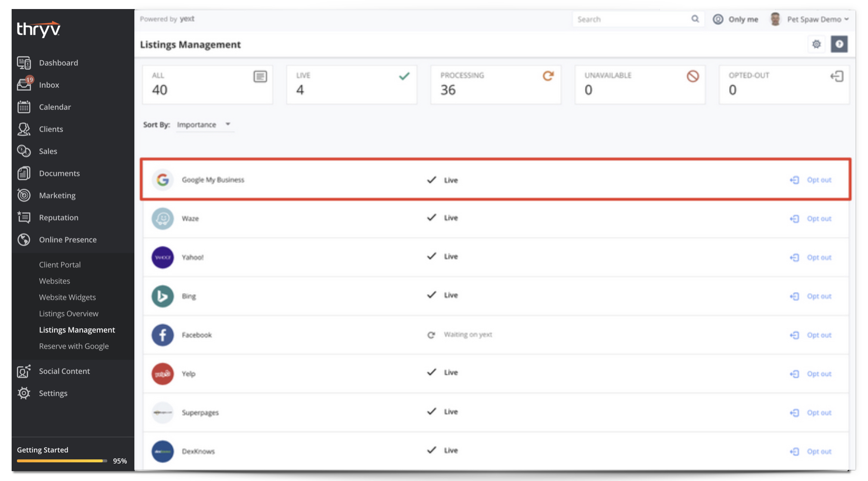Click the Yahoo! logo icon
The height and width of the screenshot is (481, 868).
click(x=163, y=257)
